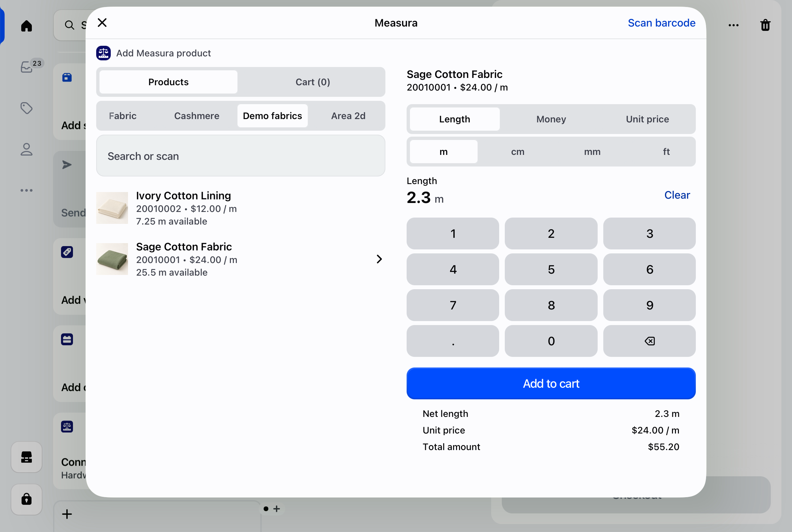
Task: Open the tag icon in sidebar
Action: [27, 108]
